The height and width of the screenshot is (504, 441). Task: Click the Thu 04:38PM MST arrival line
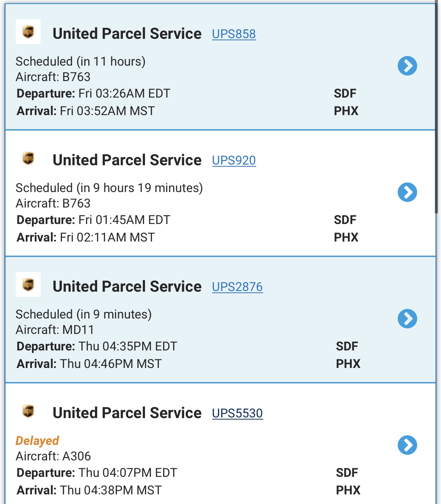[x=89, y=490]
